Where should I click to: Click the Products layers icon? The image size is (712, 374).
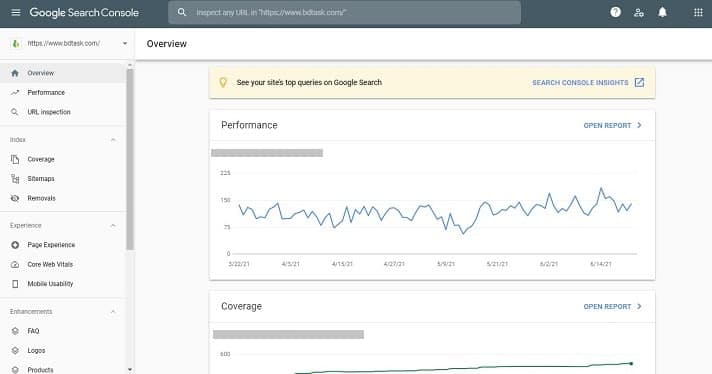pos(15,370)
